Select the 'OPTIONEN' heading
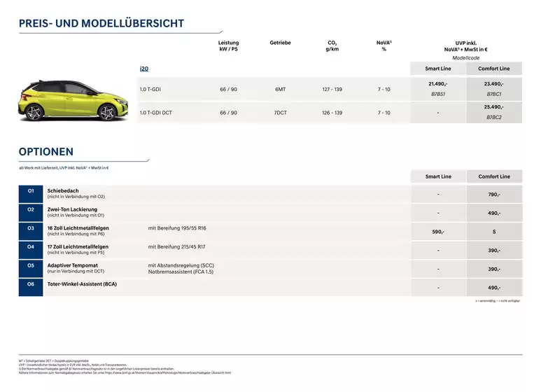Screen dimensions: 541x392 coord(46,152)
